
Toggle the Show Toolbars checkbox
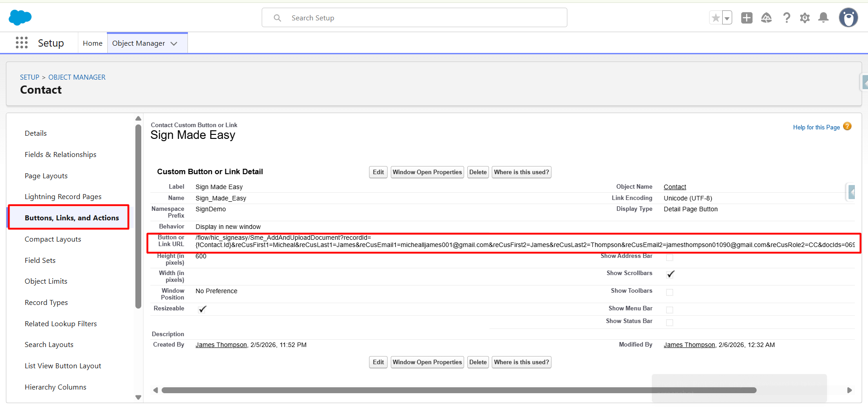pyautogui.click(x=670, y=292)
